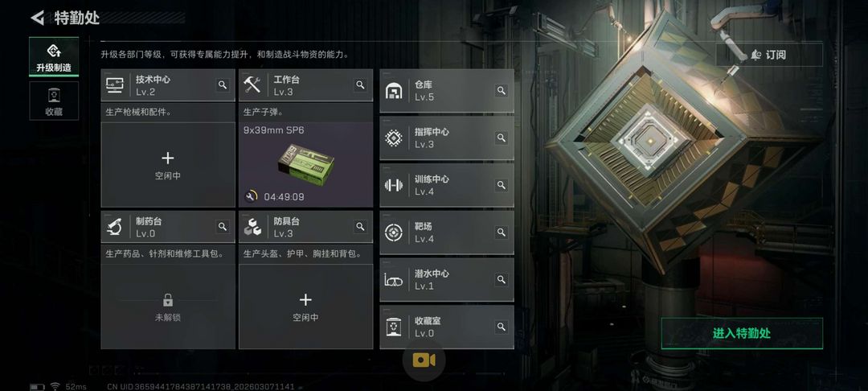
Task: Open the 收藏室 Lv.0 department row
Action: click(447, 327)
